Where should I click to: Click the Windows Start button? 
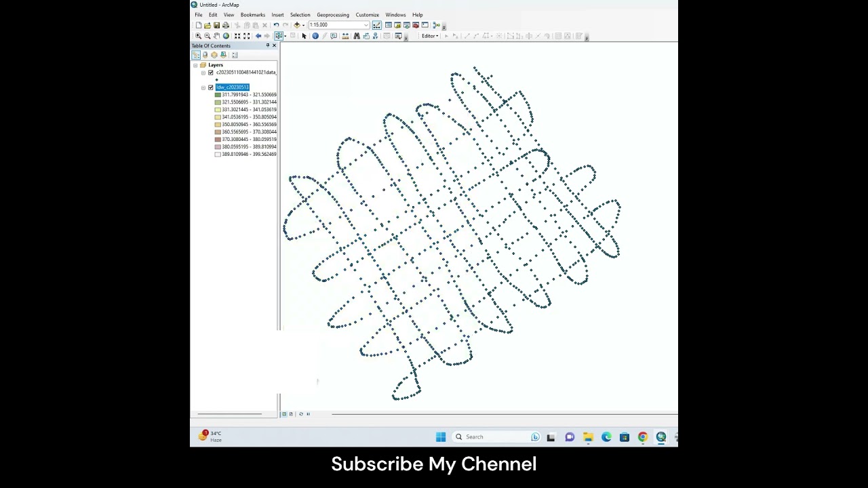[x=441, y=437]
